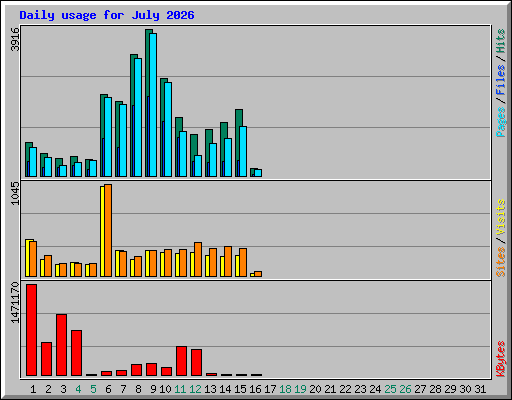Click the green weekend day 26 label
Image resolution: width=512 pixels, height=400 pixels.
405,389
